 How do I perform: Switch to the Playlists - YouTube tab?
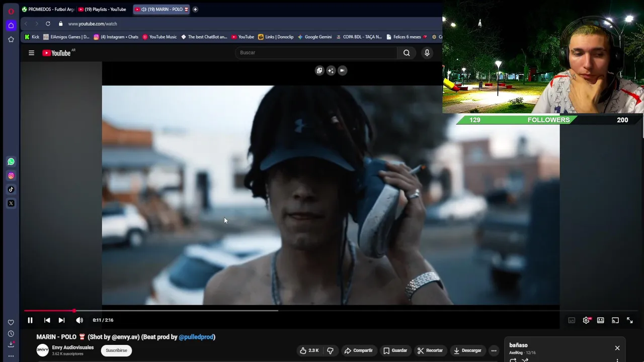coord(102,9)
